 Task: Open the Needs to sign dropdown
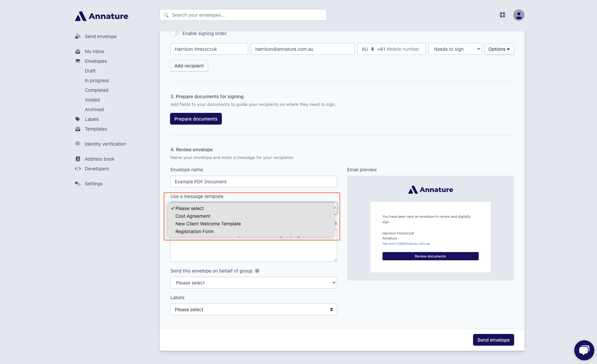coord(455,49)
